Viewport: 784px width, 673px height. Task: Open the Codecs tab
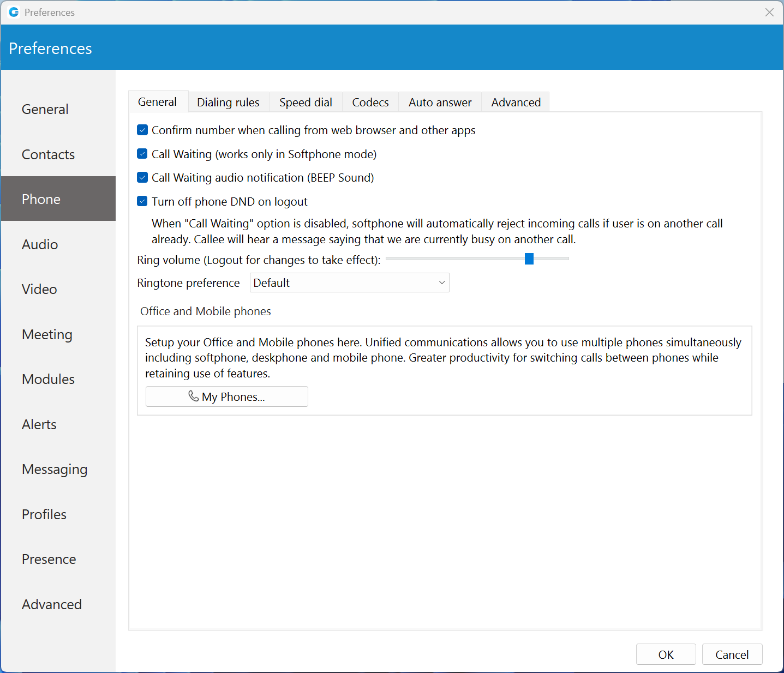370,102
